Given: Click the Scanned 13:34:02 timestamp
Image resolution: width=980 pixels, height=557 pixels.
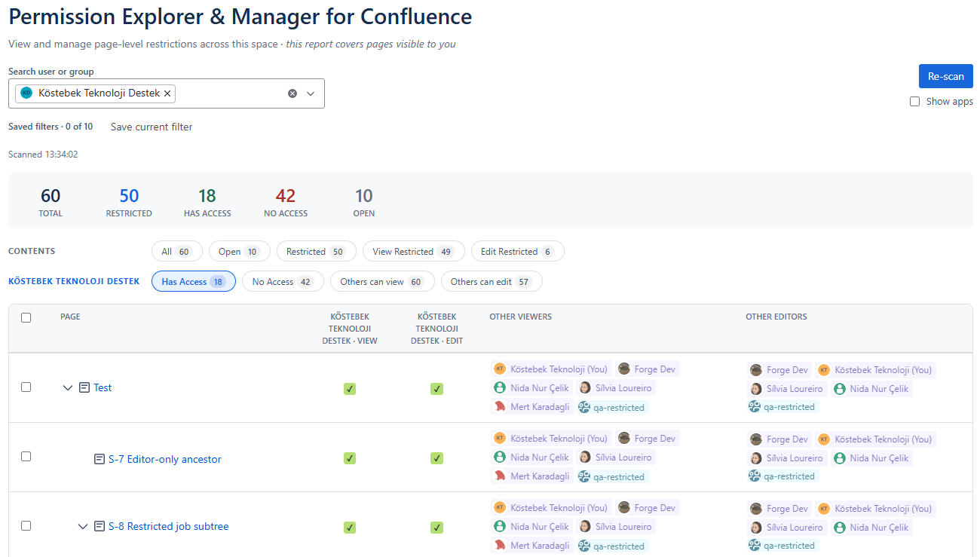Looking at the screenshot, I should 43,155.
